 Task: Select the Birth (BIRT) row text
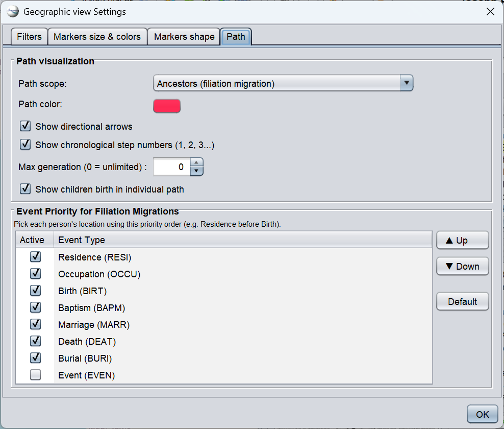point(83,291)
